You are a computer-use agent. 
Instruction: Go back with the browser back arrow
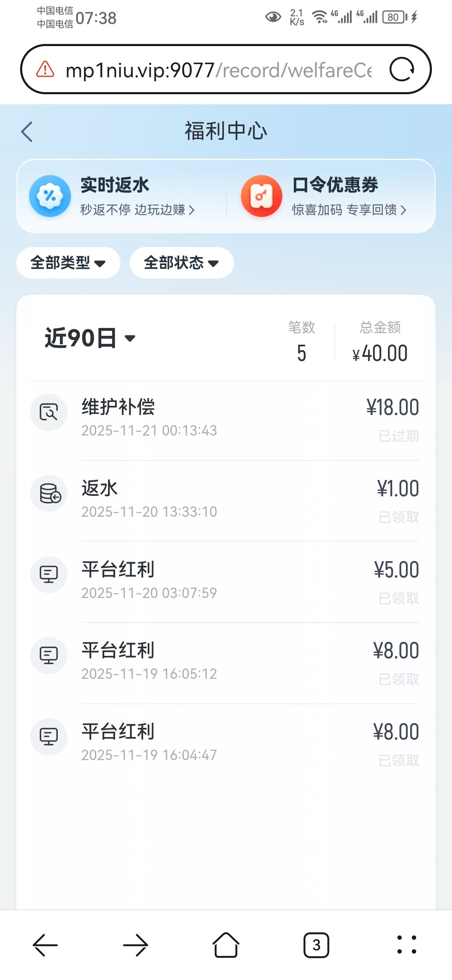(45, 945)
